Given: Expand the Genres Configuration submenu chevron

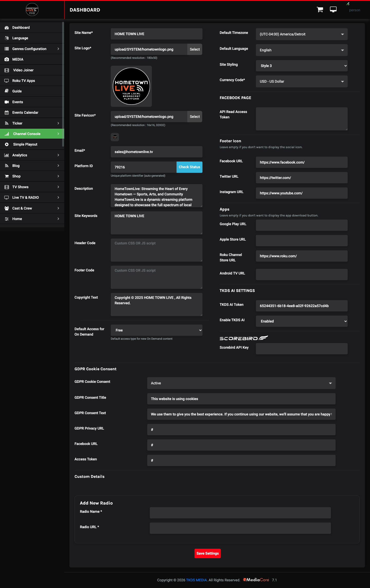Looking at the screenshot, I should [58, 49].
